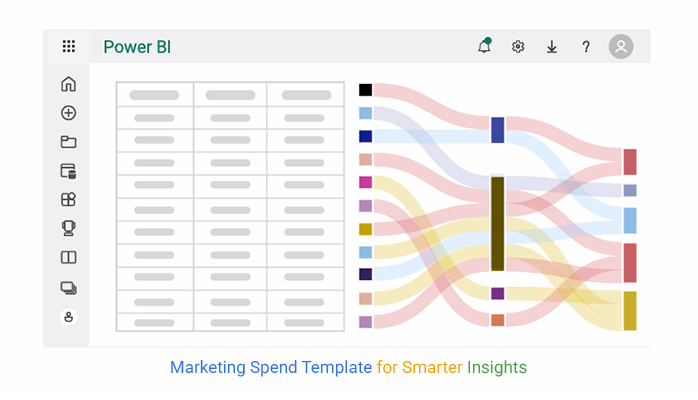The height and width of the screenshot is (400, 698).
Task: Click the first table column header
Action: [x=154, y=95]
